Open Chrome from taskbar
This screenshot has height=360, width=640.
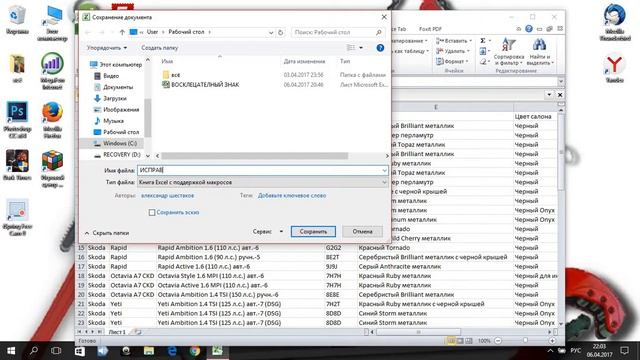coord(195,351)
